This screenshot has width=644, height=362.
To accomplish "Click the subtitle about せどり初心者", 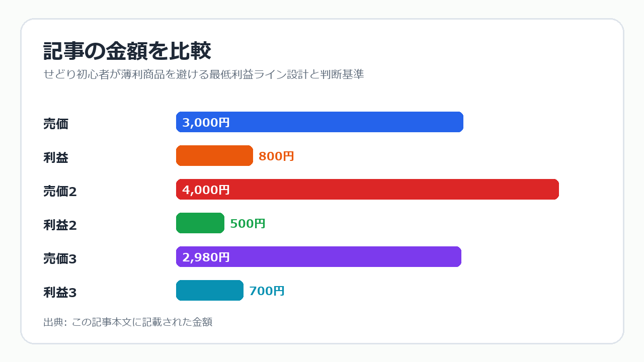I will (204, 74).
